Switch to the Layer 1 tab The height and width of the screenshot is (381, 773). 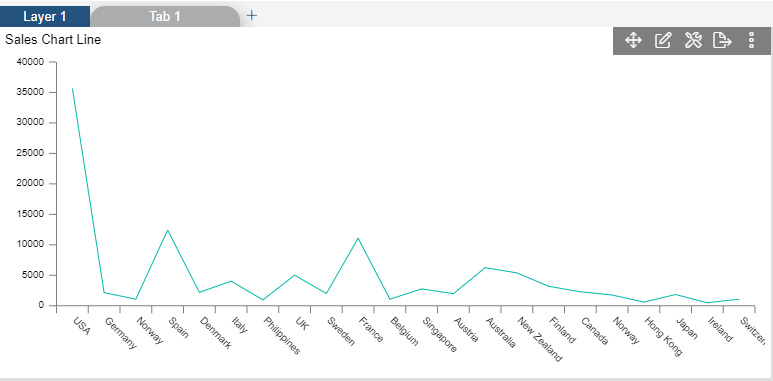[45, 16]
